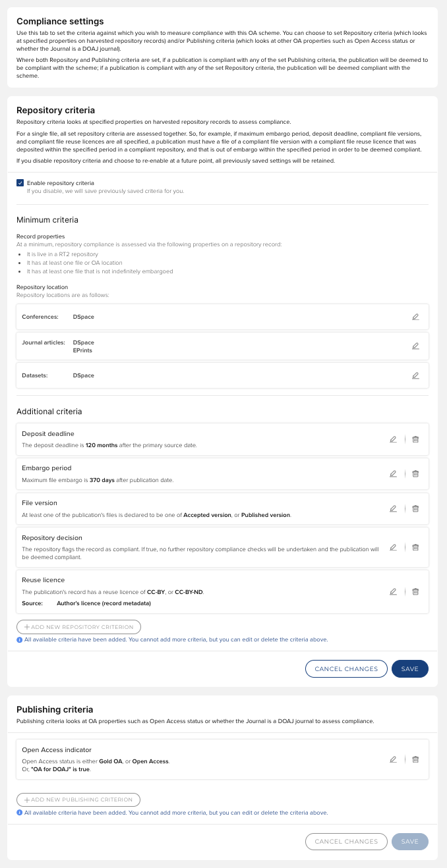Edit the Journal articles repository location
Viewport: 447px width, 868px height.
coord(415,346)
